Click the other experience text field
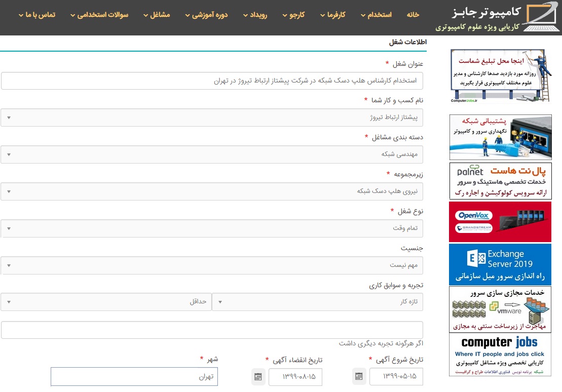 [x=212, y=330]
